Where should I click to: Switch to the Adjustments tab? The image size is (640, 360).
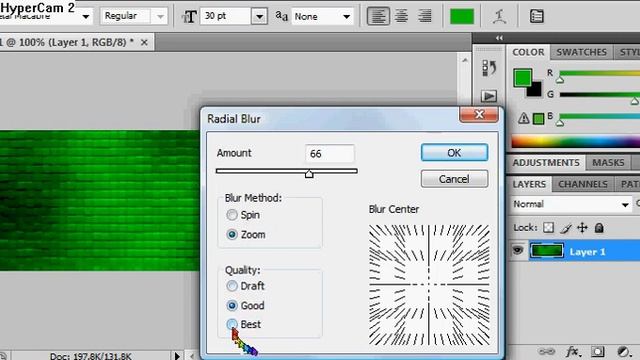tap(546, 162)
